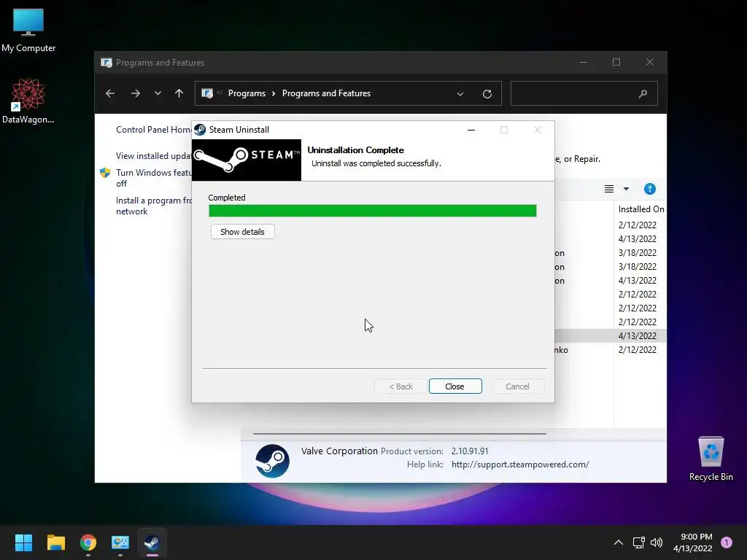Go up one level with the Up arrow

click(179, 93)
